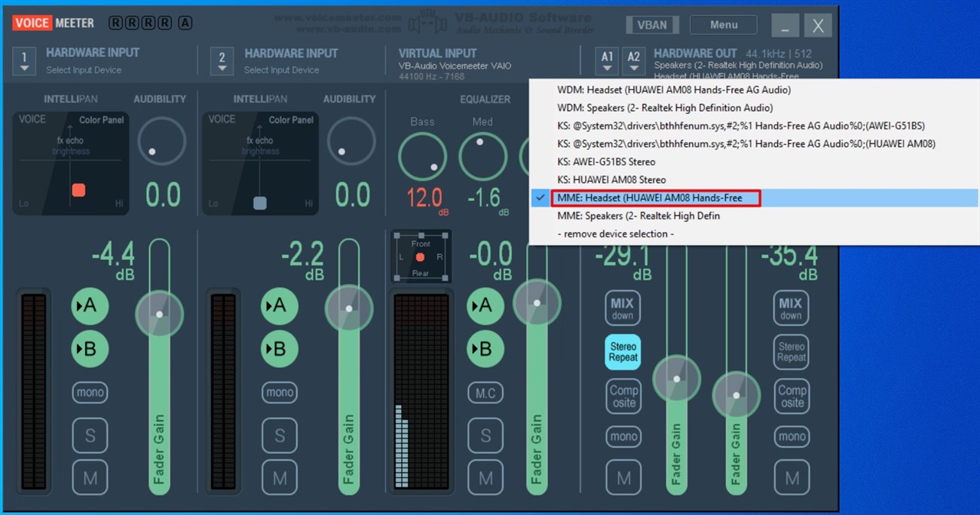Enable mono on the A2 output bus
The width and height of the screenshot is (980, 515).
(792, 437)
